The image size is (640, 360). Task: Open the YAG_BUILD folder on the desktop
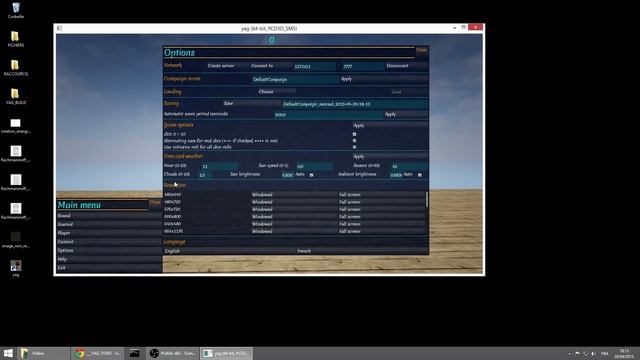[16, 96]
